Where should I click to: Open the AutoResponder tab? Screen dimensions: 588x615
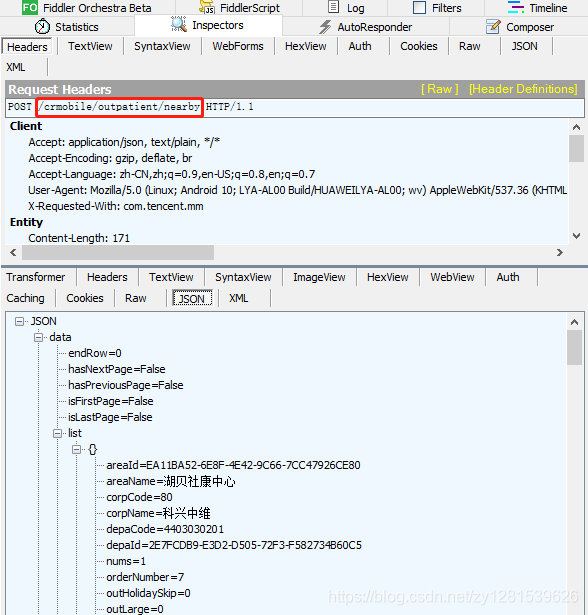pos(366,27)
